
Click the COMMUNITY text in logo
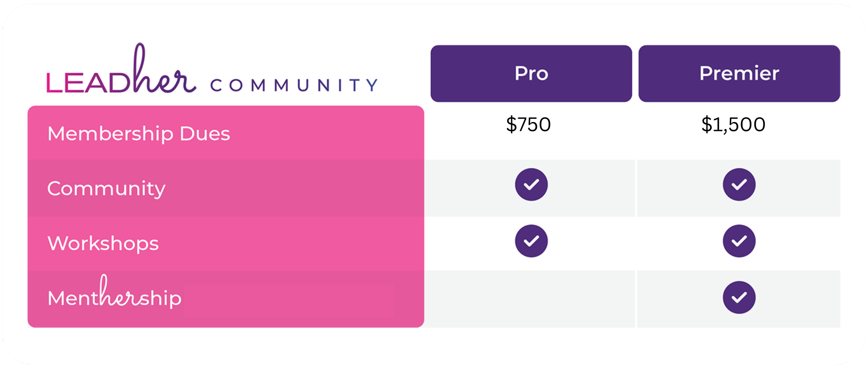[x=294, y=85]
